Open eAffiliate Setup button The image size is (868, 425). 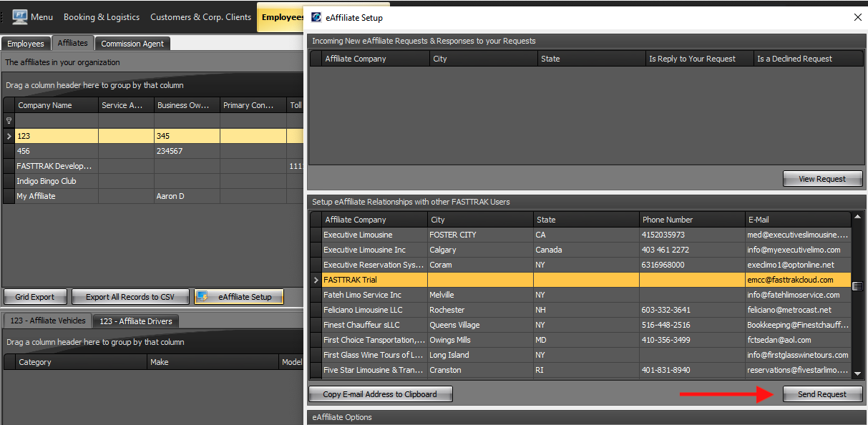[239, 297]
